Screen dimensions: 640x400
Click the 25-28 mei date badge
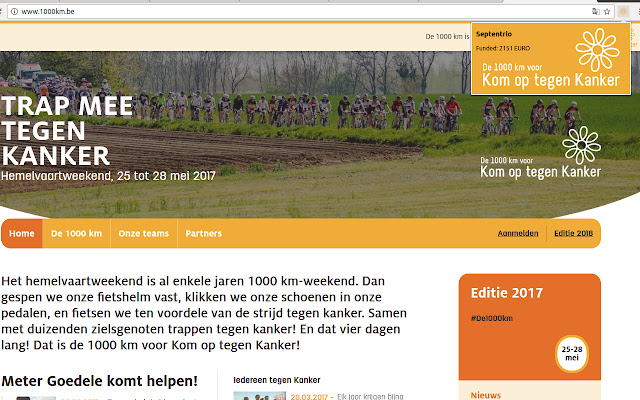(x=572, y=353)
